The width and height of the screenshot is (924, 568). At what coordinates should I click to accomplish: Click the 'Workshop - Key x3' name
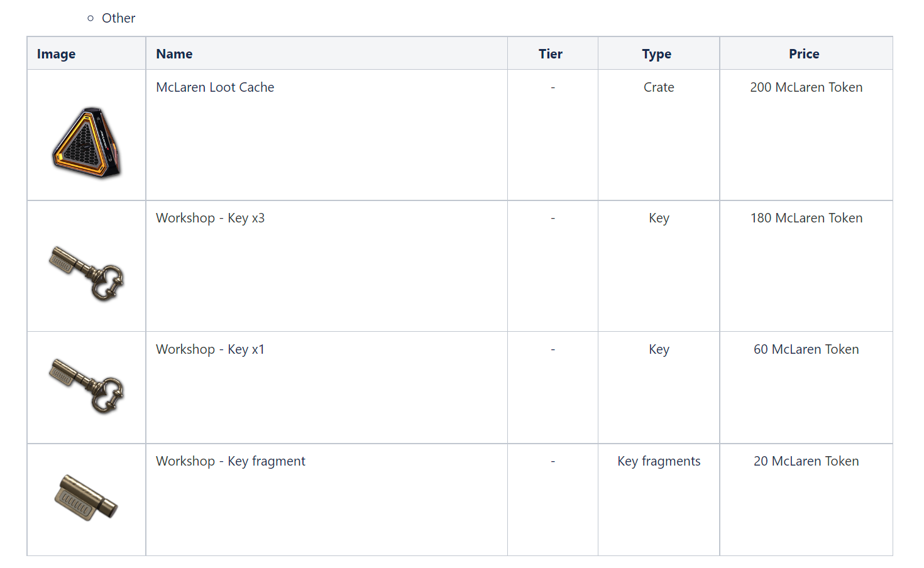click(x=210, y=218)
